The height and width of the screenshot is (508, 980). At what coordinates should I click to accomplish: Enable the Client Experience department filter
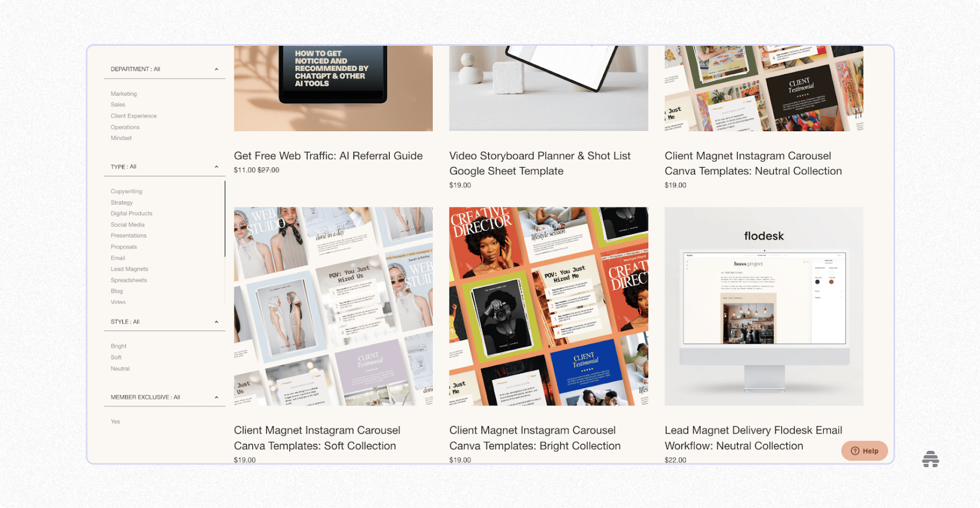[133, 115]
